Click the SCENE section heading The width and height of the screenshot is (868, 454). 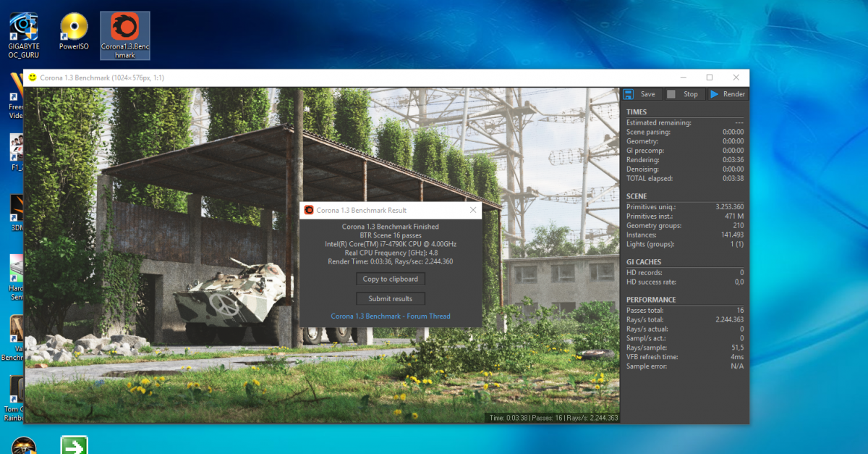pyautogui.click(x=637, y=196)
